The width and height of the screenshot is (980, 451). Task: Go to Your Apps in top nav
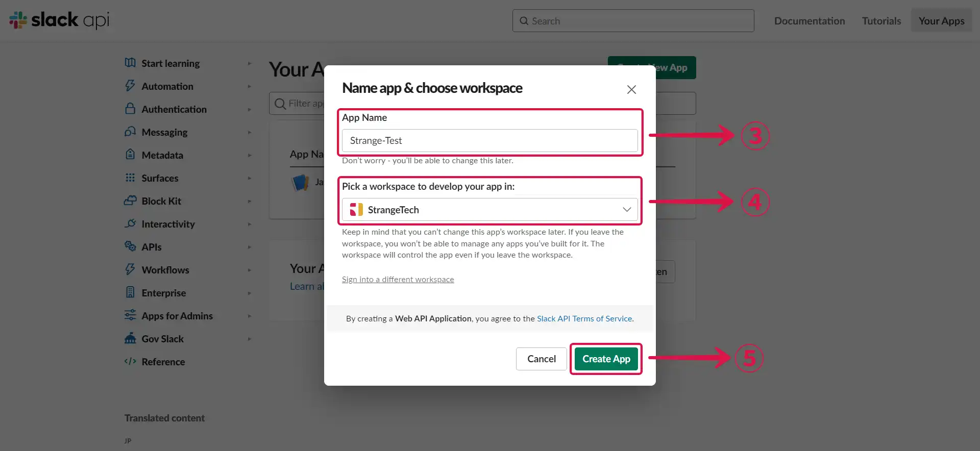(x=942, y=21)
